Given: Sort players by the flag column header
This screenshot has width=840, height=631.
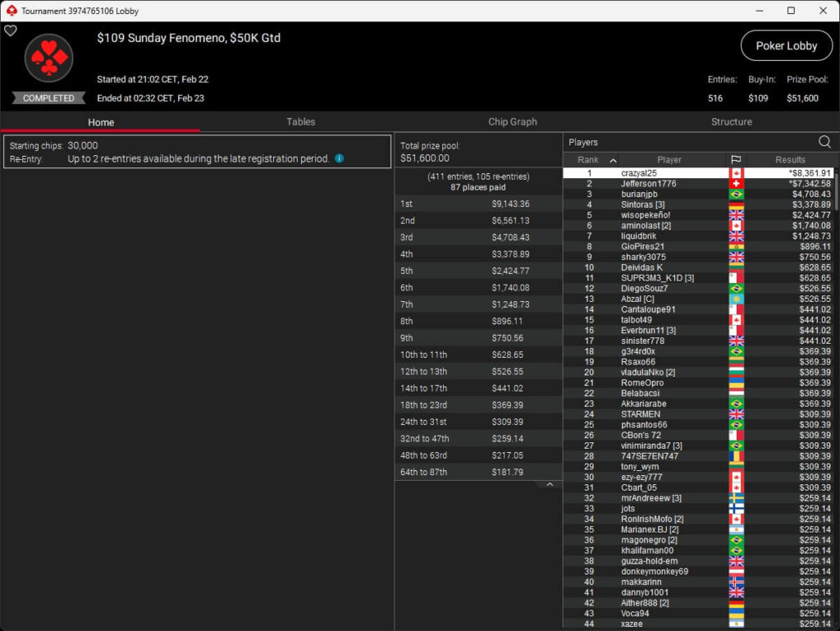Looking at the screenshot, I should pos(735,160).
